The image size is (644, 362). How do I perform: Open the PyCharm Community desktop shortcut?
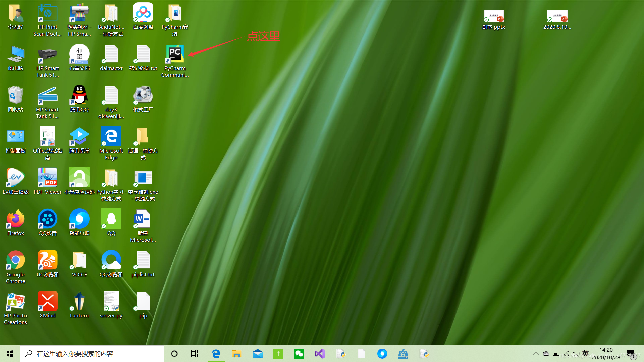tap(175, 61)
